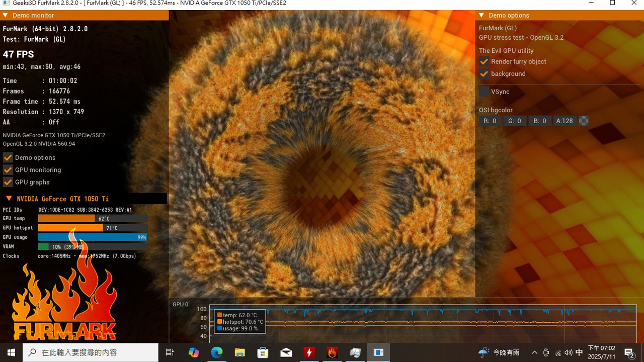The height and width of the screenshot is (362, 644).
Task: Open Microsoft Edge from the taskbar
Action: click(x=216, y=352)
